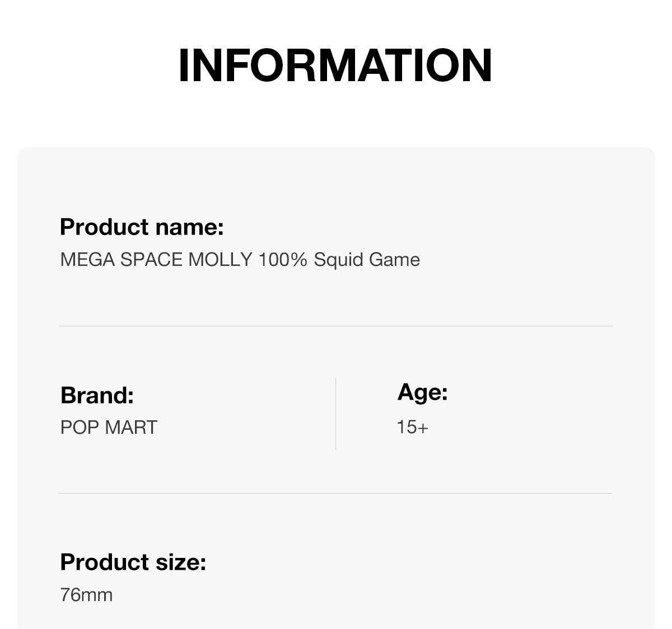
Task: Click the word "name:" in the label
Action: tap(189, 227)
